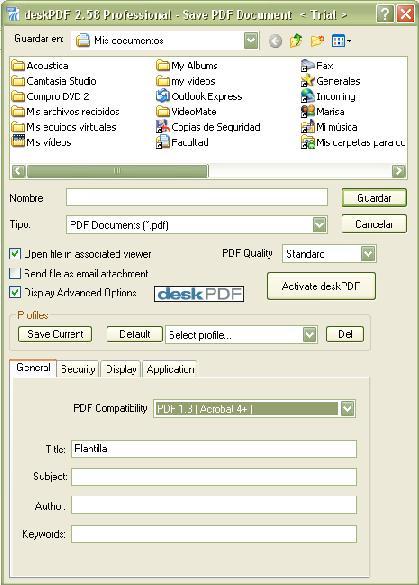The height and width of the screenshot is (585, 419).
Task: Go back with the green back arrow icon
Action: 275,41
